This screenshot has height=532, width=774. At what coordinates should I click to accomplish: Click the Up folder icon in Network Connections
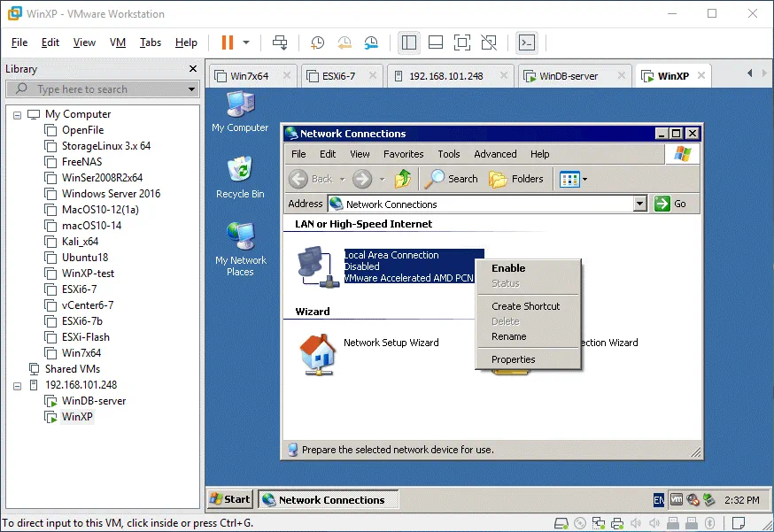(403, 179)
